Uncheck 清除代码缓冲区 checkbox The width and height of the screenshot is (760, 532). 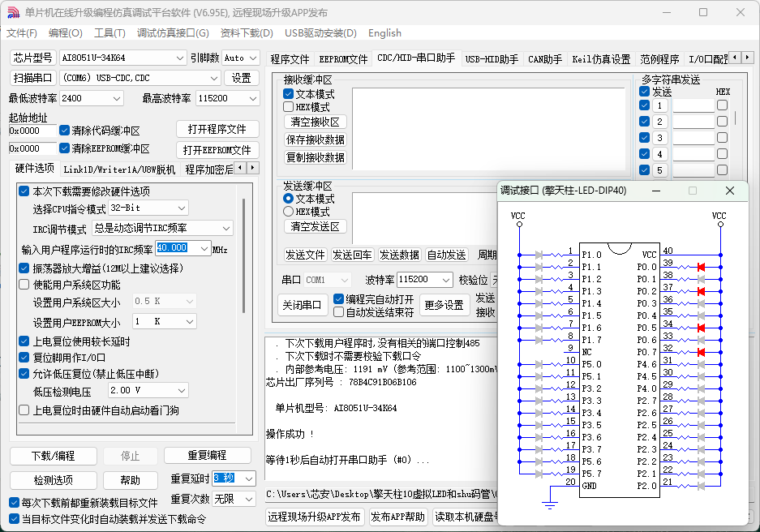coord(64,131)
